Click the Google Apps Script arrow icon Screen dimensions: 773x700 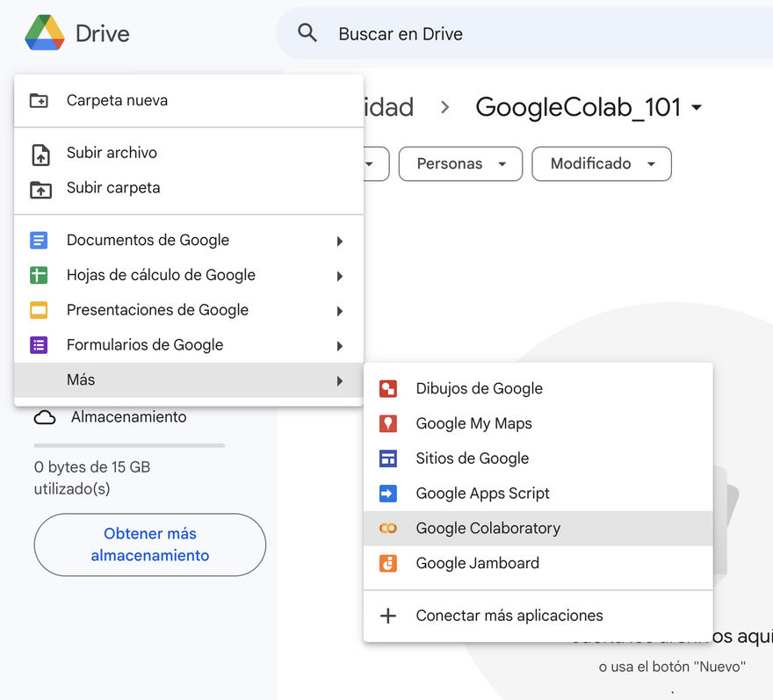(388, 494)
